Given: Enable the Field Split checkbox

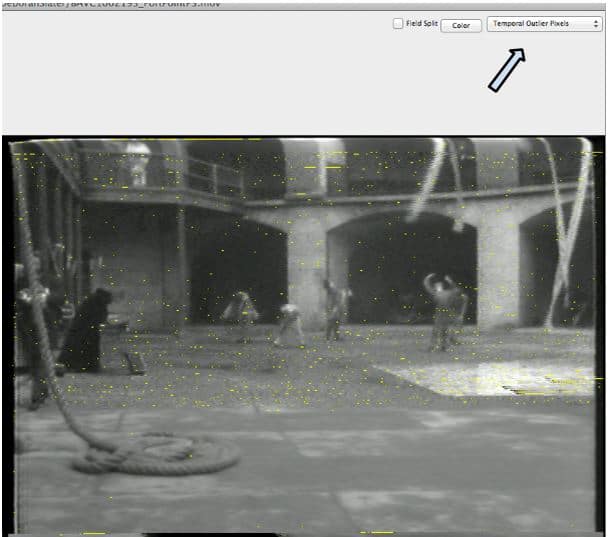Looking at the screenshot, I should click(x=398, y=24).
